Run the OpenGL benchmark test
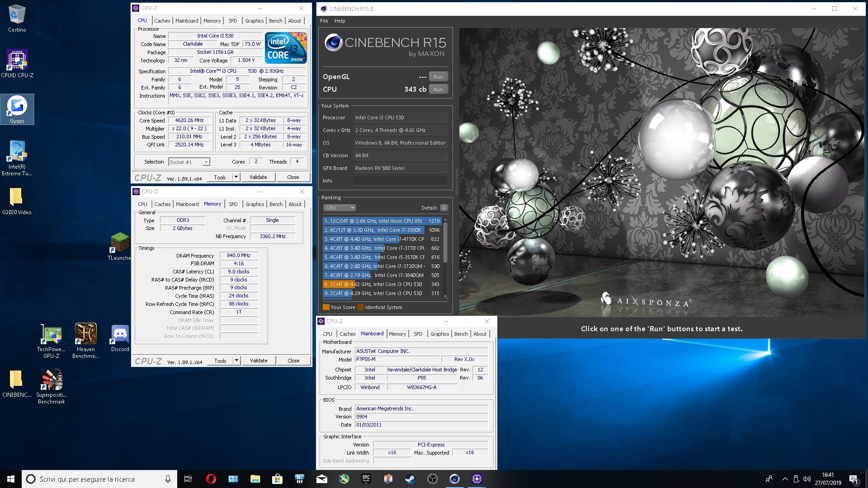Image resolution: width=868 pixels, height=488 pixels. pyautogui.click(x=438, y=77)
